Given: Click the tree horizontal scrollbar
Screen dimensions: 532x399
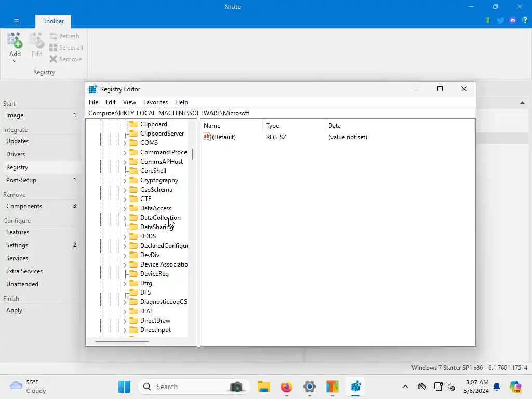Looking at the screenshot, I should click(x=122, y=341).
